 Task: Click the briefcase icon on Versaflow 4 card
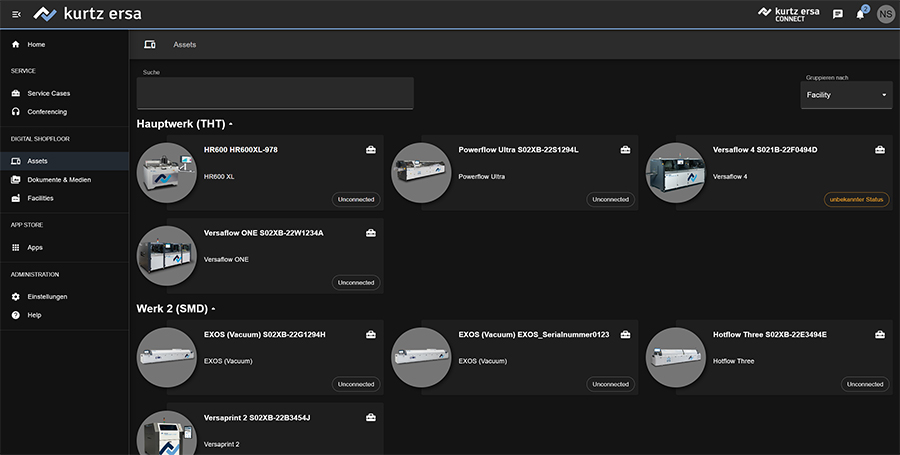click(880, 150)
